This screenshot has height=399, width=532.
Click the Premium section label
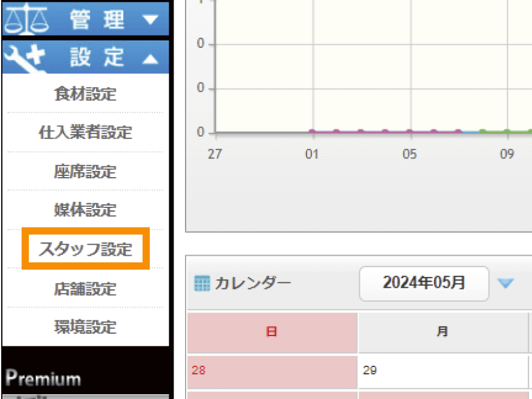click(x=43, y=379)
